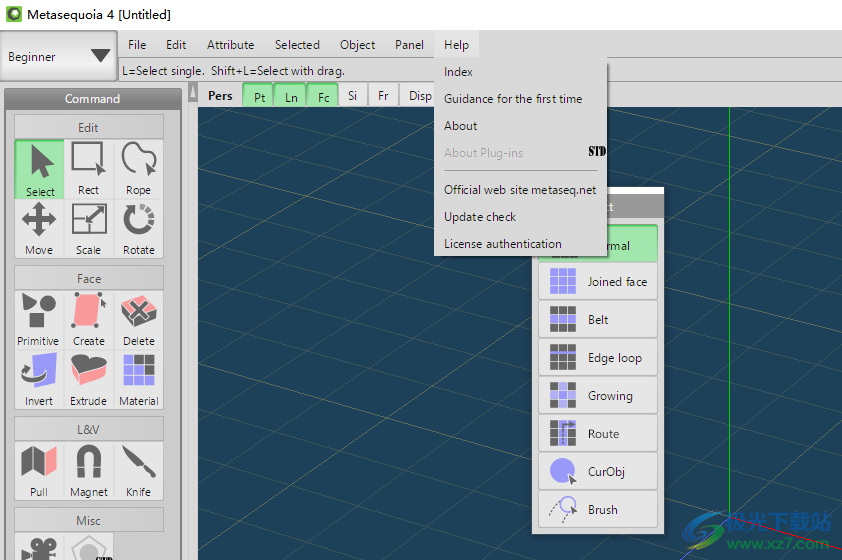This screenshot has height=560, width=842.
Task: Toggle Pt point selection
Action: pyautogui.click(x=259, y=96)
